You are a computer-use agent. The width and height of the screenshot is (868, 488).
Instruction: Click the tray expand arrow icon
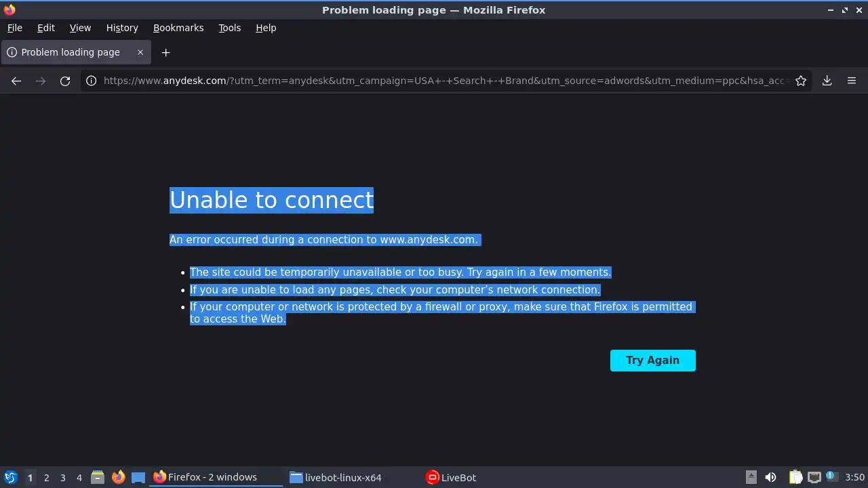pos(751,478)
